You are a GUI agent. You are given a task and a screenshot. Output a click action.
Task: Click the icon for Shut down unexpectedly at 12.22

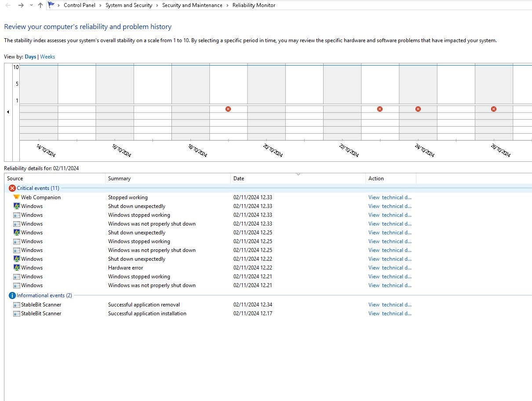(x=17, y=259)
